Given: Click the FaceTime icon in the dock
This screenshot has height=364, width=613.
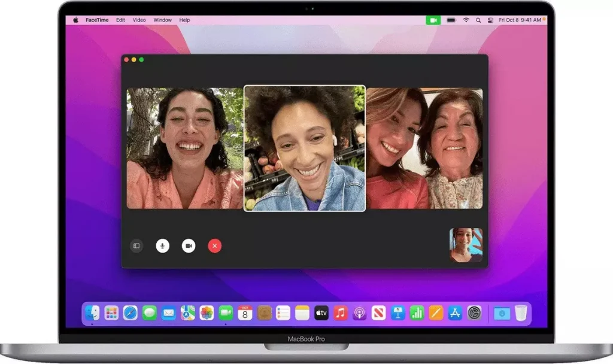Looking at the screenshot, I should [226, 313].
